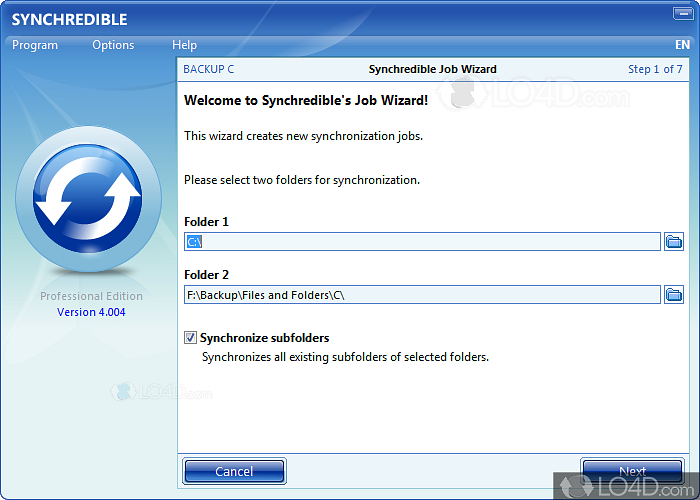Screen dimensions: 700x500
Task: Click the 'Synchronizes all existing subfolders' description
Action: point(345,357)
